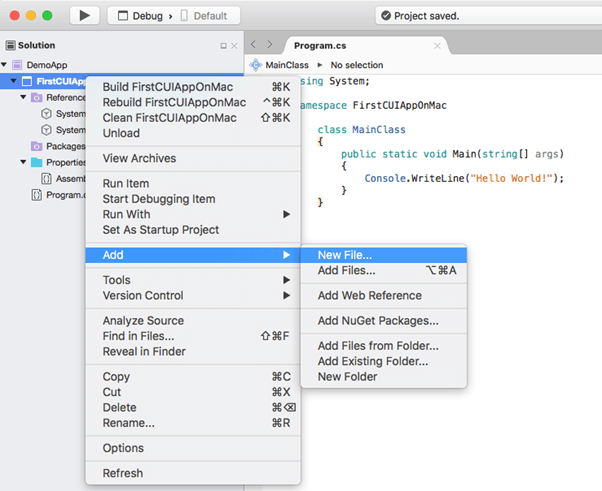
Task: Click the second System reference icon
Action: point(46,130)
